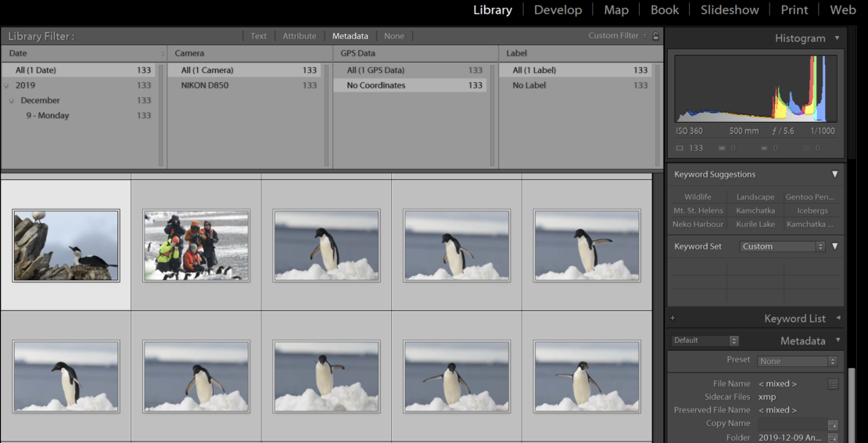Click the GPS Data column header
This screenshot has width=868, height=443.
pyautogui.click(x=415, y=54)
